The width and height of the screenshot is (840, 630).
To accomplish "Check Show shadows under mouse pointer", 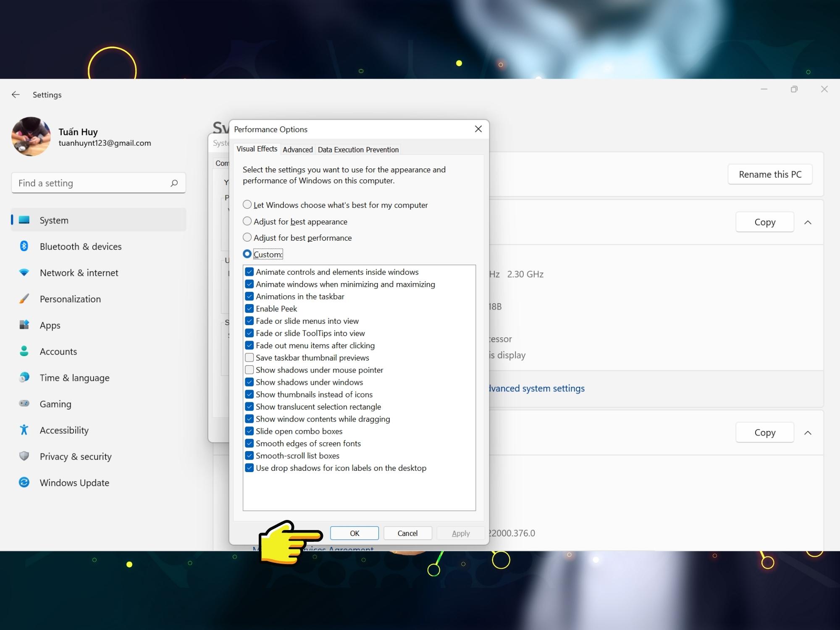I will (249, 370).
